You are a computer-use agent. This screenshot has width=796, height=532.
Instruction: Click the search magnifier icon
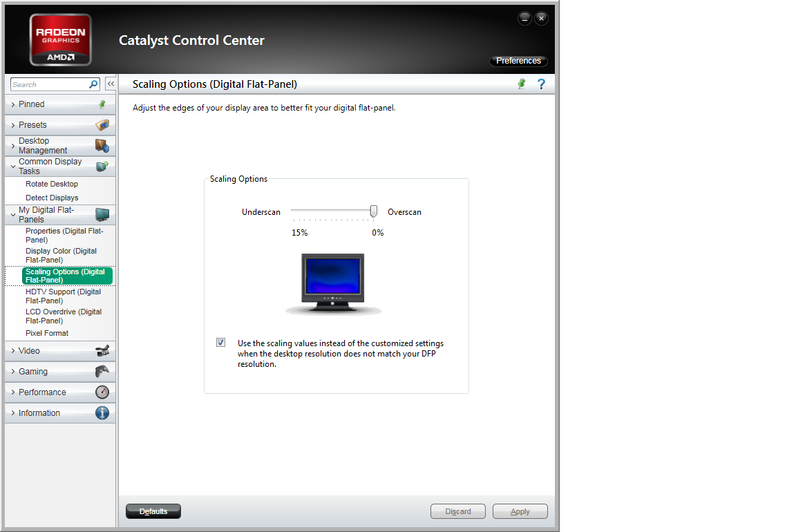pyautogui.click(x=93, y=84)
